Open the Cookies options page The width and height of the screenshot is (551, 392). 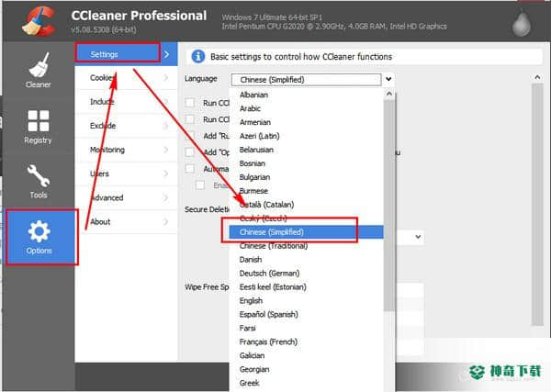(126, 78)
